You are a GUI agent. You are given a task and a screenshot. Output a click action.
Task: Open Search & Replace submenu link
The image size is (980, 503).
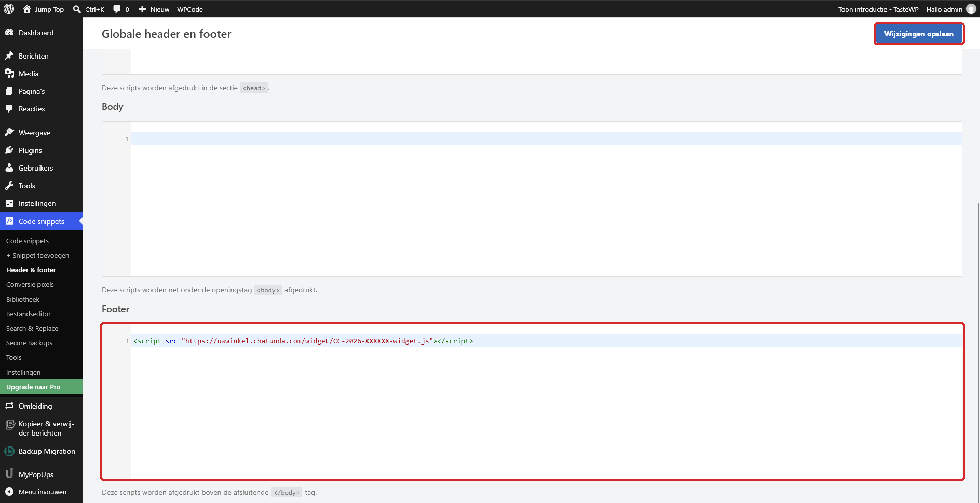[32, 328]
